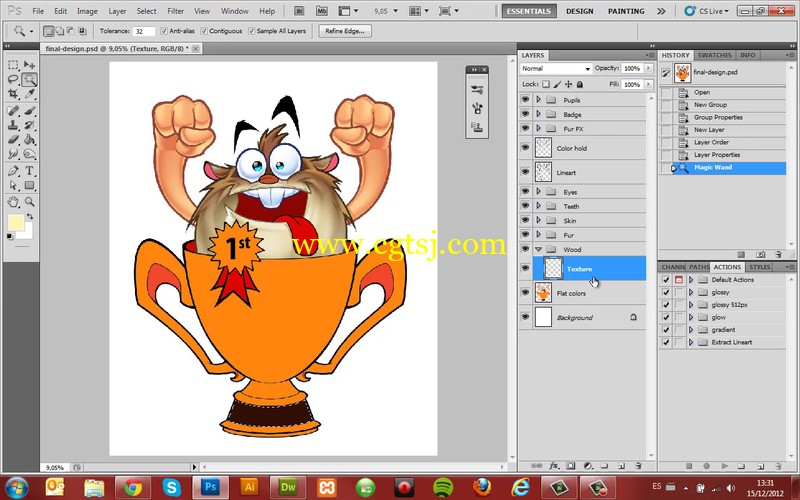Select the Lasso tool
This screenshot has height=500, width=800.
pos(13,80)
